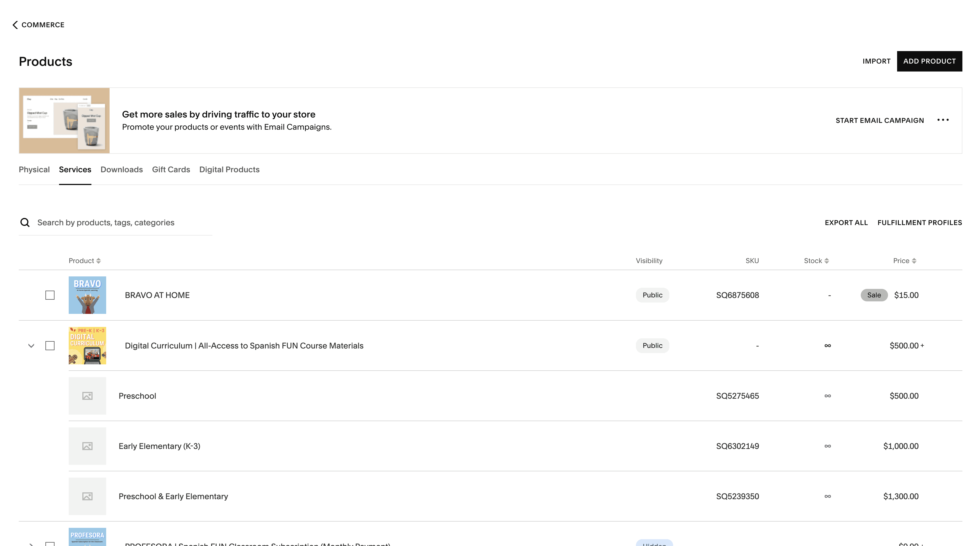The width and height of the screenshot is (980, 546).
Task: Select the BRAVO AT HOME checkbox
Action: [50, 295]
